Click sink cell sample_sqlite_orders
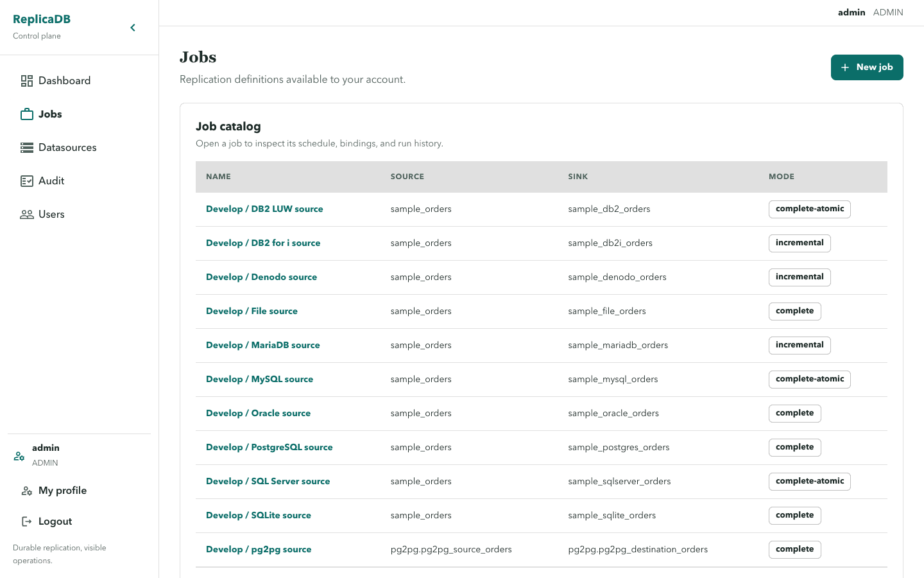Viewport: 924px width, 578px height. 612,516
